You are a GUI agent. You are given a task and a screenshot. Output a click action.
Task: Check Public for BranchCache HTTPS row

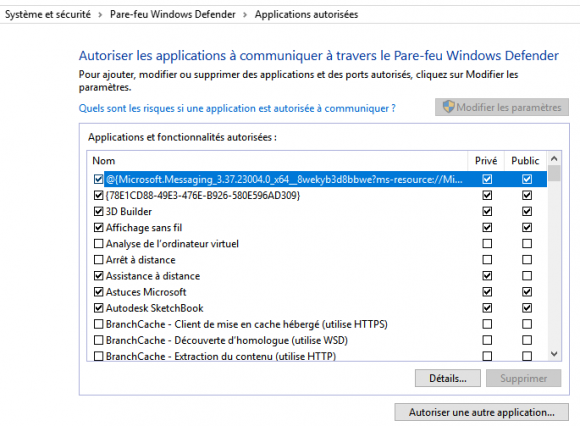527,324
